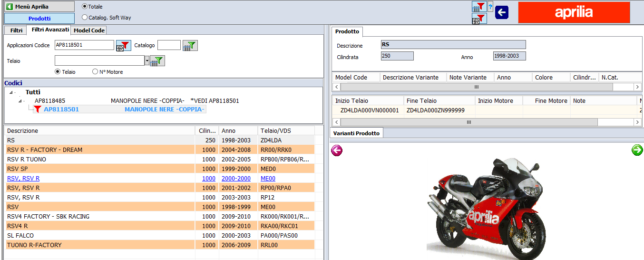Sort by Telaio/VDS column header
The height and width of the screenshot is (260, 644).
(x=286, y=130)
